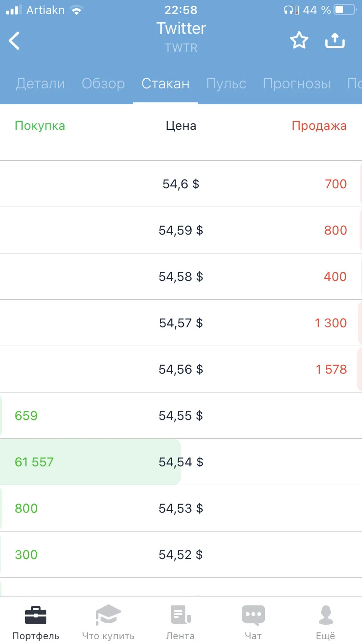Go back using the left arrow
The image size is (362, 644).
click(x=14, y=41)
